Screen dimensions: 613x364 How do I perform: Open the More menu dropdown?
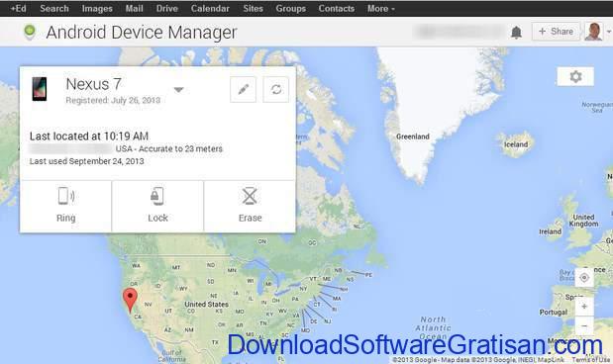(381, 8)
